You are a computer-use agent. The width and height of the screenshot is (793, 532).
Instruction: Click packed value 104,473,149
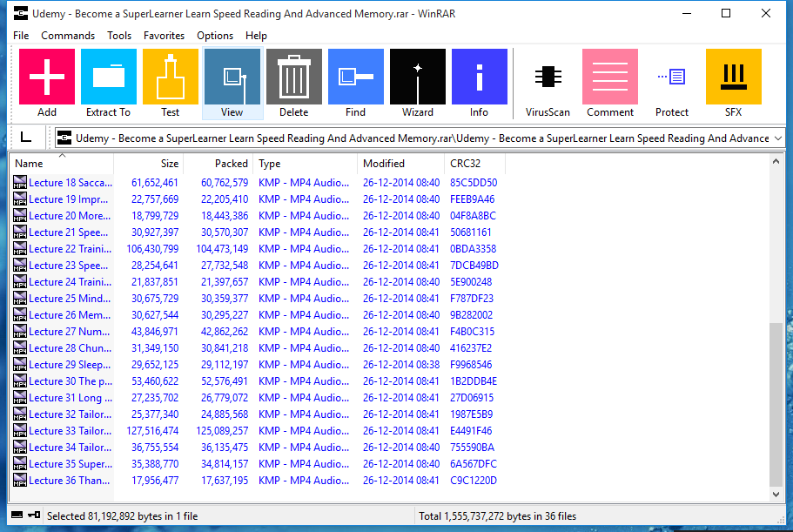click(x=222, y=249)
